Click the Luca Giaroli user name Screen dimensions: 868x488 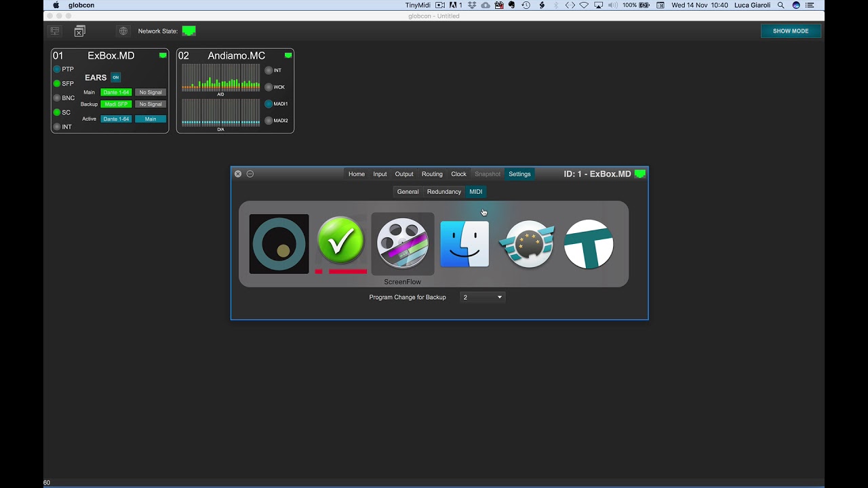click(x=753, y=5)
